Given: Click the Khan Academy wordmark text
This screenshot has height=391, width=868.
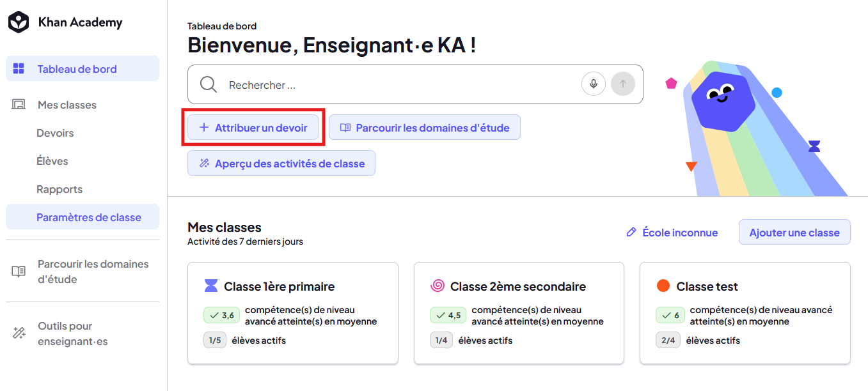Looking at the screenshot, I should click(x=80, y=22).
